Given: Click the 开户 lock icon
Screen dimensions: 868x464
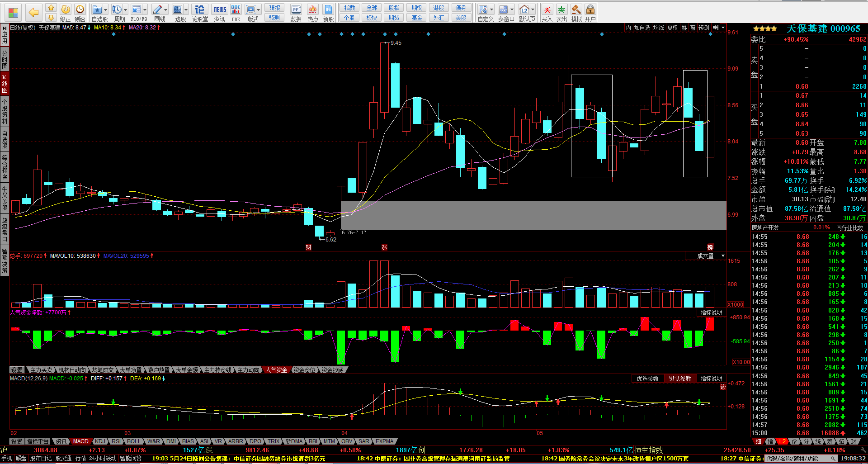Looking at the screenshot, I should pyautogui.click(x=590, y=12).
